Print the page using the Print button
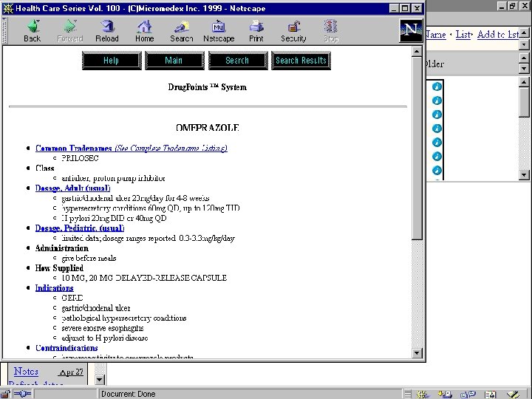The image size is (532, 399). 256,31
